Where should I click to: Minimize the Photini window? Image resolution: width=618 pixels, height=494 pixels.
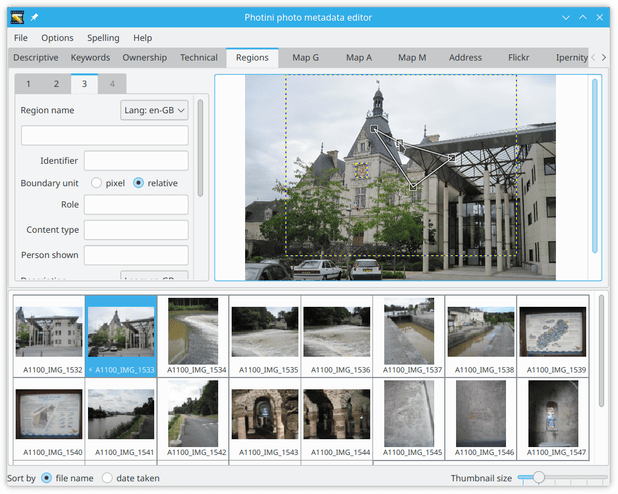[x=566, y=17]
